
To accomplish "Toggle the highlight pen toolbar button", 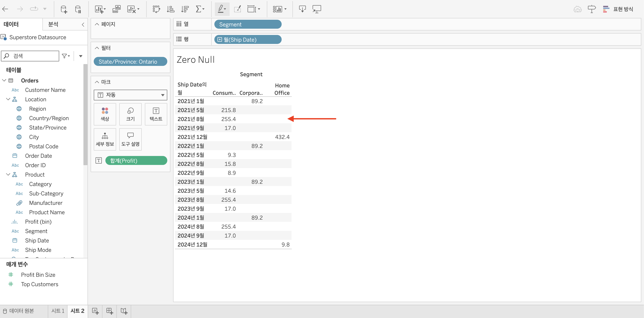I will click(221, 9).
